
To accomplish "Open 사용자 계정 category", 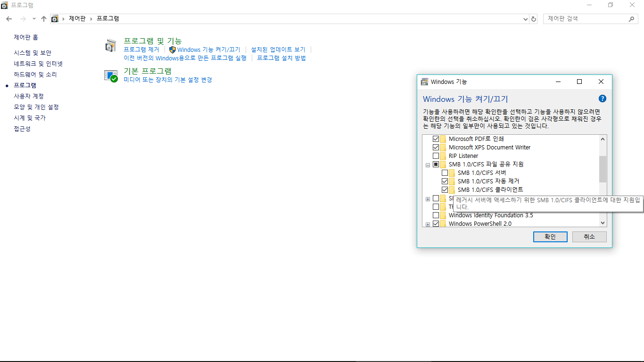I will click(x=29, y=96).
